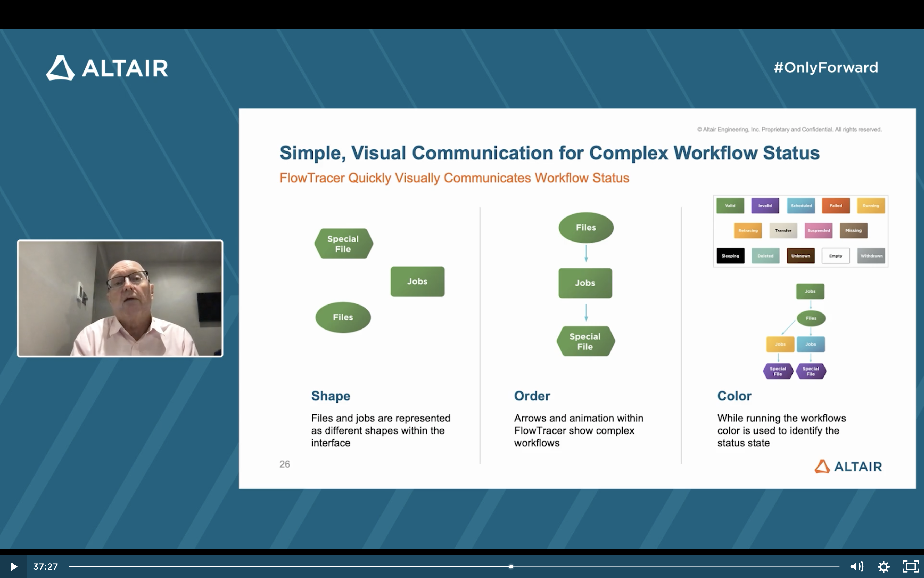Click the white Altair logo in the header
Image resolution: width=924 pixels, height=578 pixels.
pyautogui.click(x=107, y=68)
